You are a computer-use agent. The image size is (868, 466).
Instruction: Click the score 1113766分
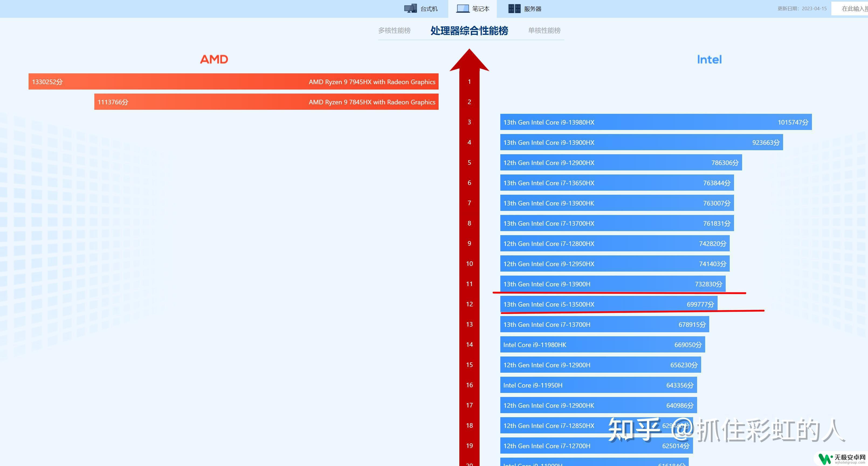point(113,102)
